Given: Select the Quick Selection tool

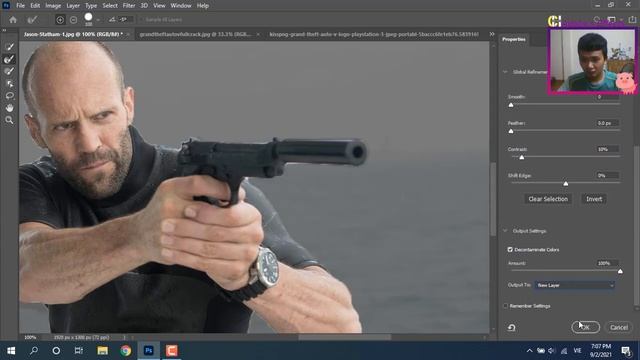Looking at the screenshot, I should 9,47.
